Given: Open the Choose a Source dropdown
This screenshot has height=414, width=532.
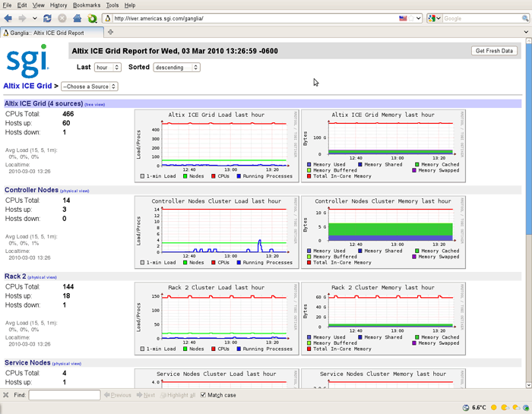Looking at the screenshot, I should coord(89,87).
